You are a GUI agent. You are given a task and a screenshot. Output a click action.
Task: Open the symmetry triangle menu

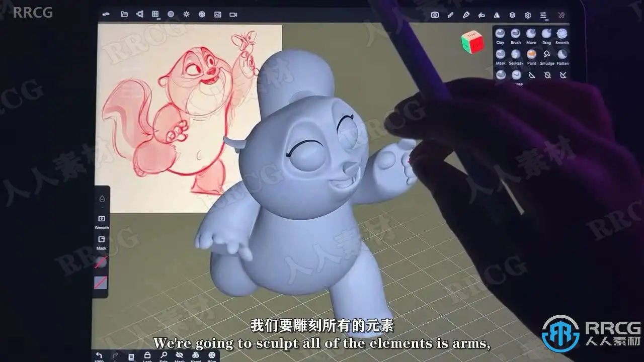coord(497,15)
